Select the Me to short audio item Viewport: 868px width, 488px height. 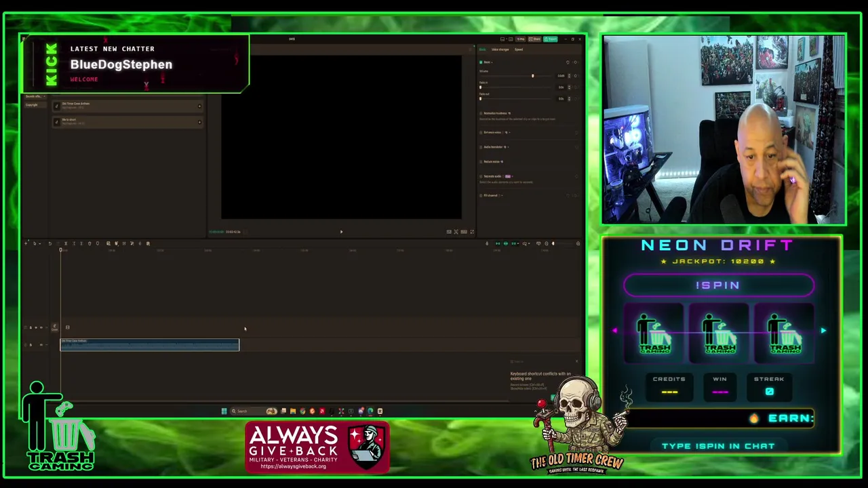(127, 122)
